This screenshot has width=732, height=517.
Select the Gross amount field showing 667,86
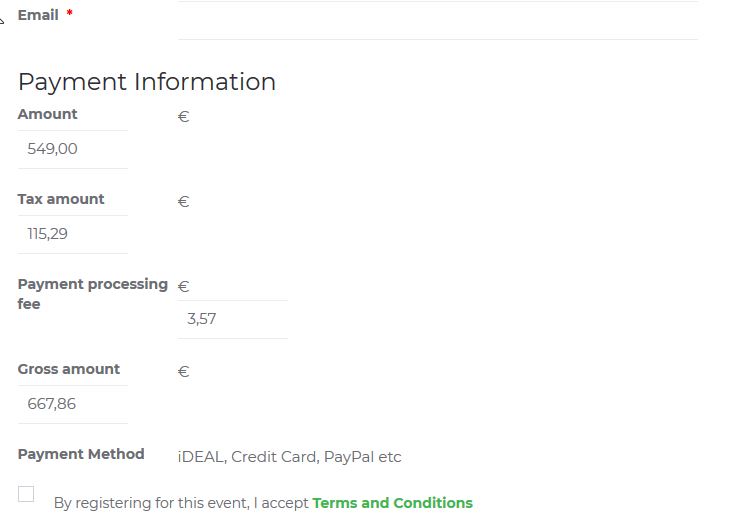click(72, 404)
